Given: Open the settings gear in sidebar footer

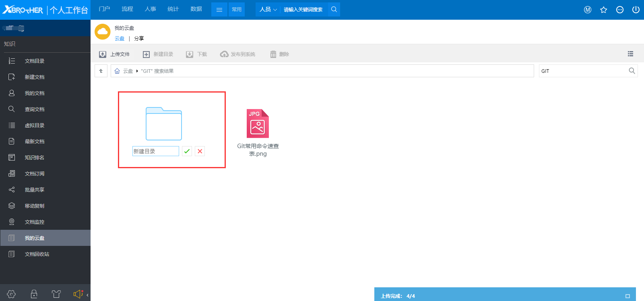Looking at the screenshot, I should pos(11,294).
